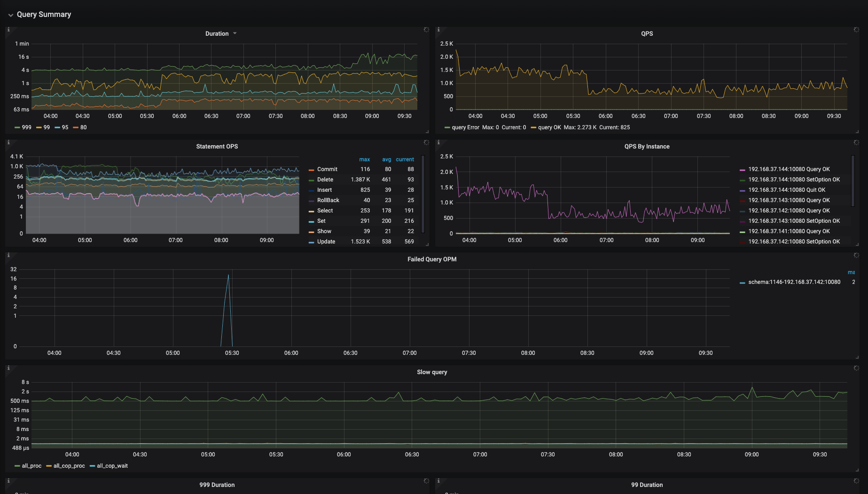Sort Statement OPS legend by current column
Screen dimensions: 868x494
[404, 160]
